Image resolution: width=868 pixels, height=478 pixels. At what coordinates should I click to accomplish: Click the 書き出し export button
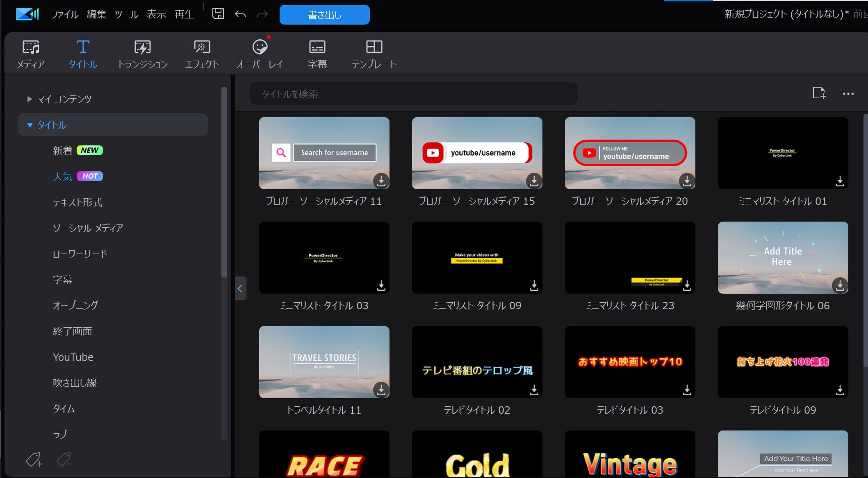324,15
